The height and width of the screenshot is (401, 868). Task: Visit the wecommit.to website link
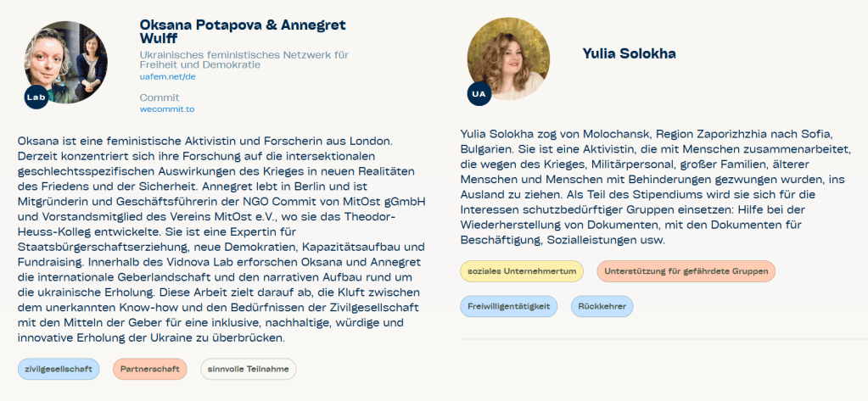[167, 109]
